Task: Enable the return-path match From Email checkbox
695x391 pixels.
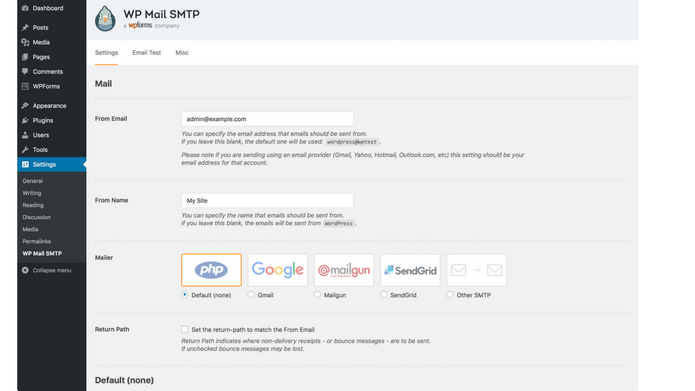Action: (185, 329)
